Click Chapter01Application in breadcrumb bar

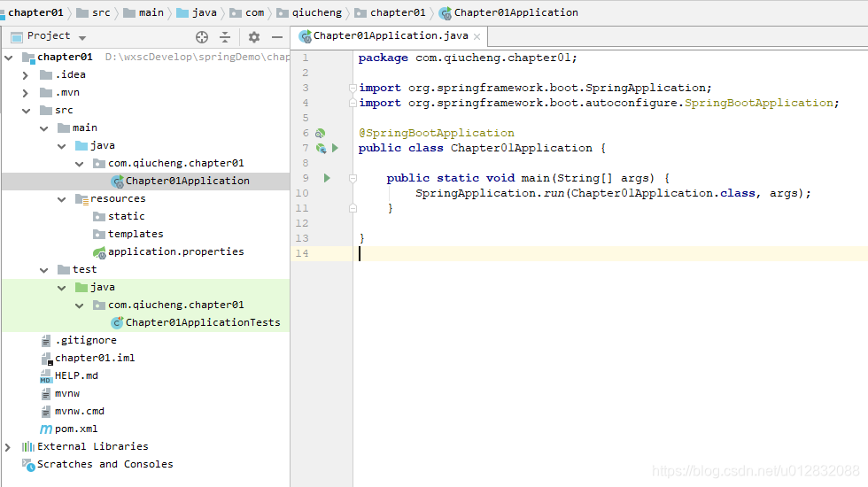pyautogui.click(x=515, y=12)
